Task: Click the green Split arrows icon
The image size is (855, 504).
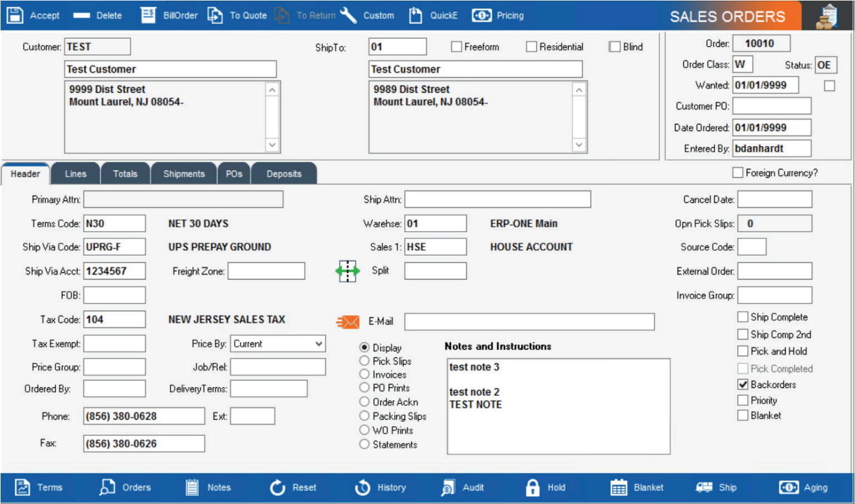Action: [x=347, y=271]
